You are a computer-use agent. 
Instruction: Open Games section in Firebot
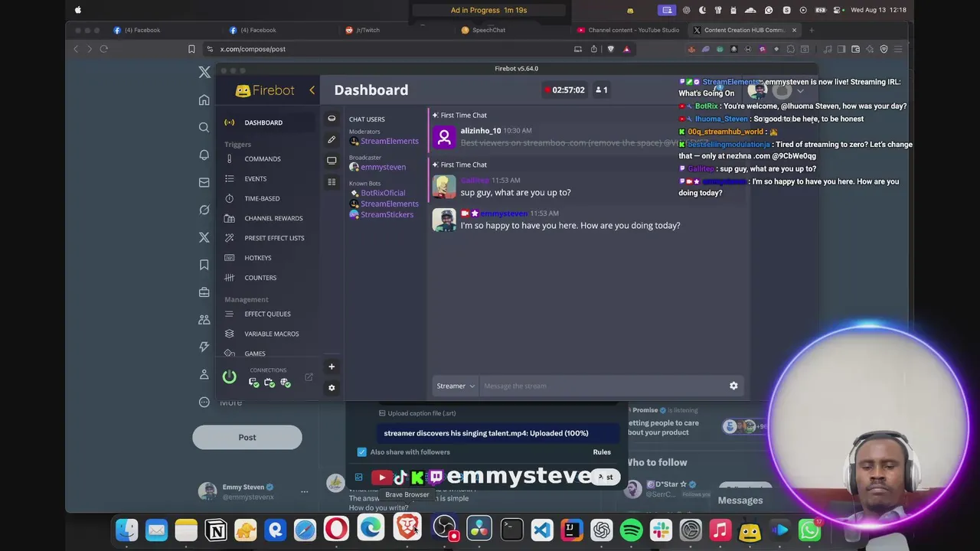(x=255, y=354)
